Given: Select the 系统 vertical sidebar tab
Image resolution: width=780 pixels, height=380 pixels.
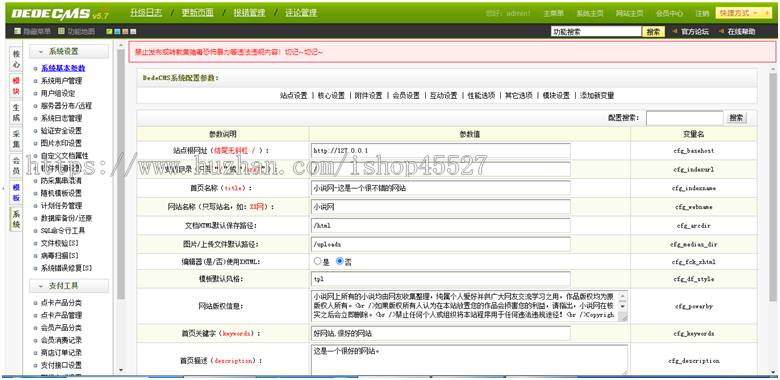Looking at the screenshot, I should pos(16,219).
